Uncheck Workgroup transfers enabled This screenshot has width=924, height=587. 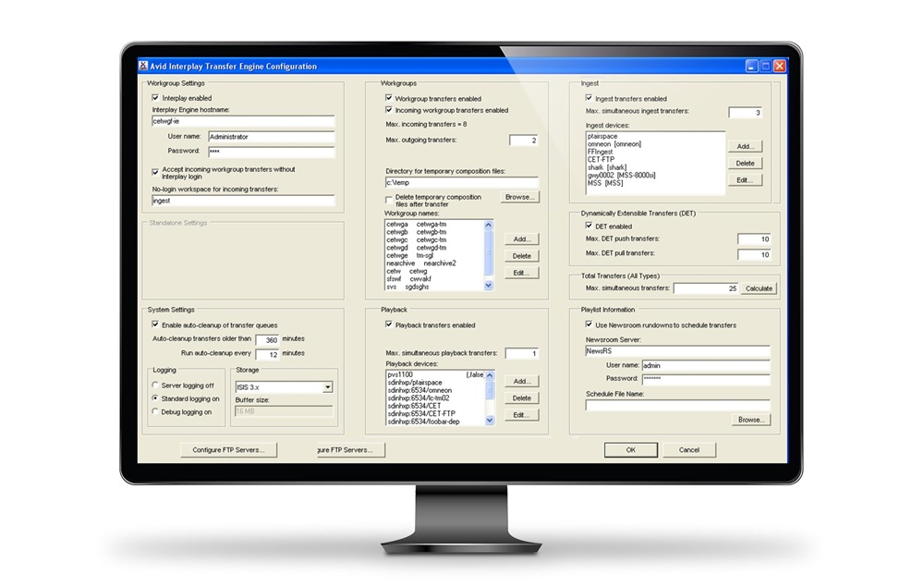[x=388, y=98]
